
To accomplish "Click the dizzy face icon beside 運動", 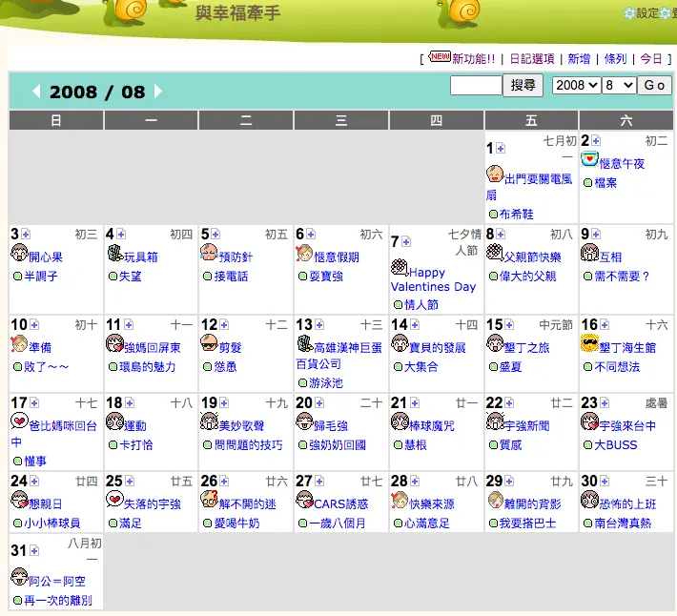I will pos(114,421).
